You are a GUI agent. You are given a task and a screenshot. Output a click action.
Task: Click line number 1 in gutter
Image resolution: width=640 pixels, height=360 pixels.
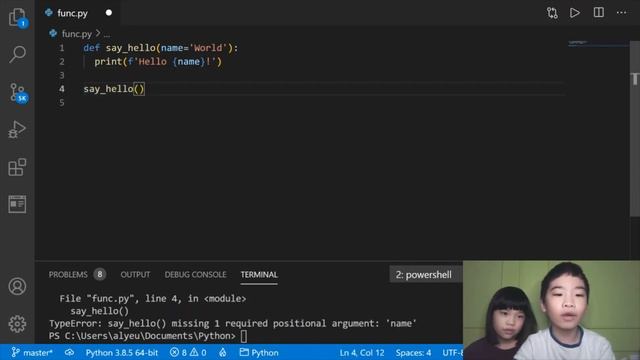pyautogui.click(x=62, y=48)
